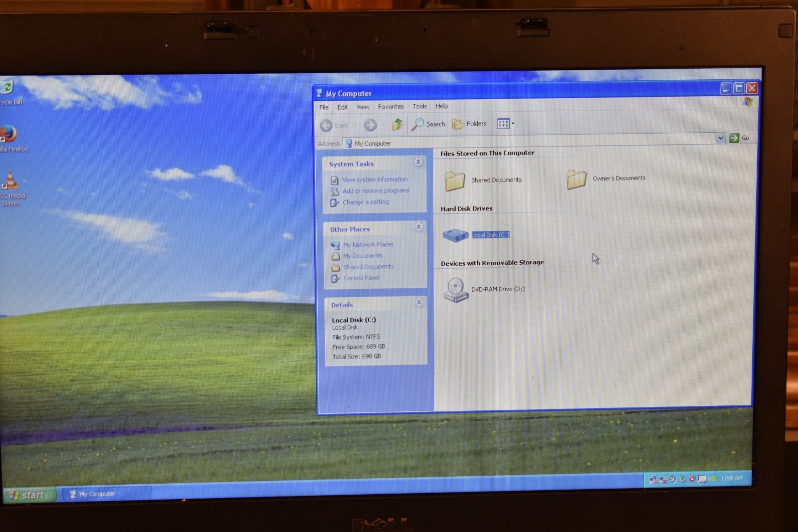Click the Windows flag logo in toolbar
Viewport: 798px width, 532px height.
(748, 102)
